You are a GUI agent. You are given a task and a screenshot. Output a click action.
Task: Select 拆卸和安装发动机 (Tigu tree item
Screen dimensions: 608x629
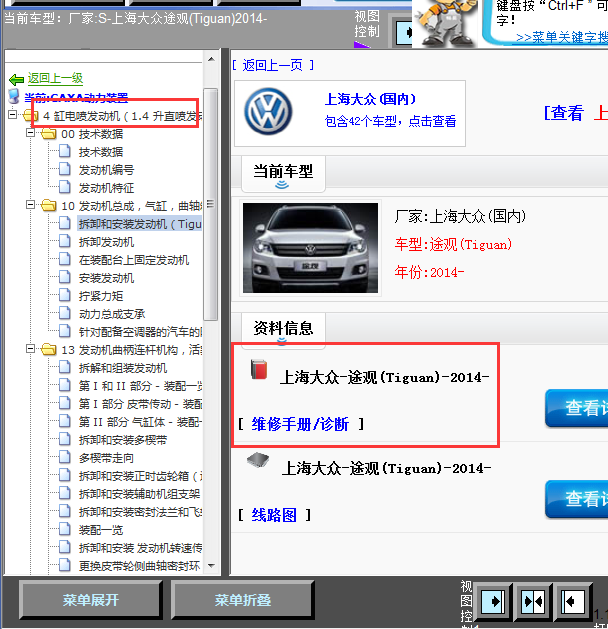tap(140, 224)
